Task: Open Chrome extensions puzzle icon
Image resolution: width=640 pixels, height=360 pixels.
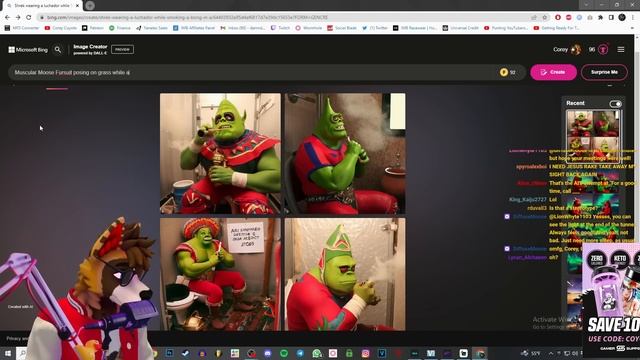Action: coord(600,18)
